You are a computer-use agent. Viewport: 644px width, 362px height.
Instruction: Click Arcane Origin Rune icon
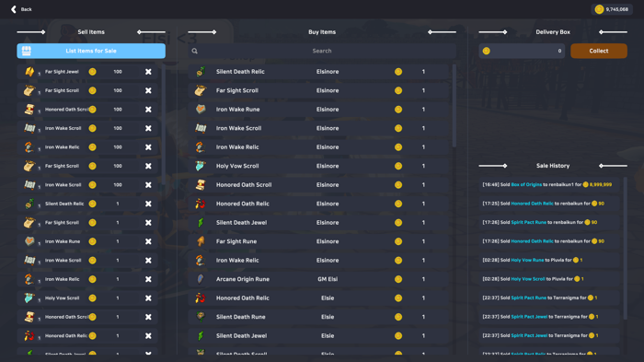click(x=201, y=279)
